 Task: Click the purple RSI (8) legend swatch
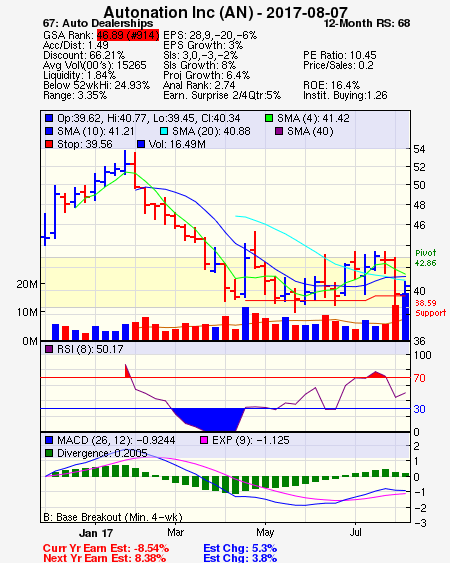(49, 349)
